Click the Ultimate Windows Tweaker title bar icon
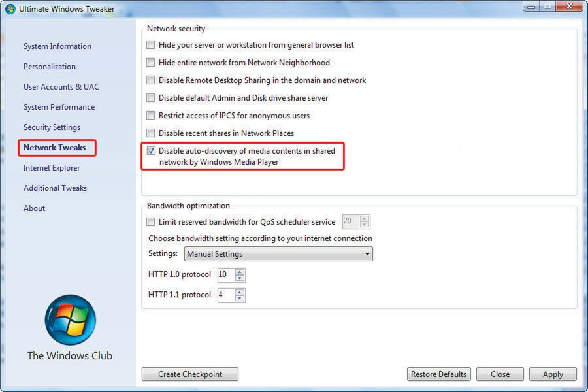The width and height of the screenshot is (588, 392). [10, 8]
